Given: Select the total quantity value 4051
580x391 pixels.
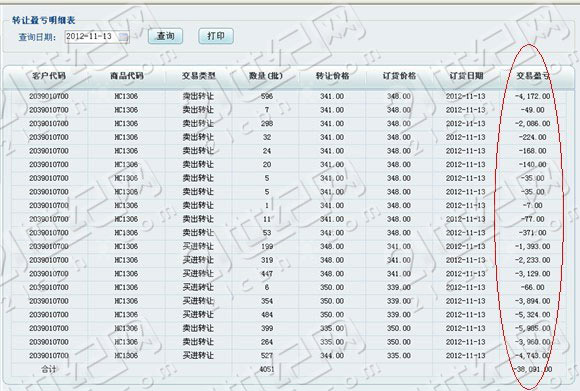Looking at the screenshot, I should coord(267,369).
